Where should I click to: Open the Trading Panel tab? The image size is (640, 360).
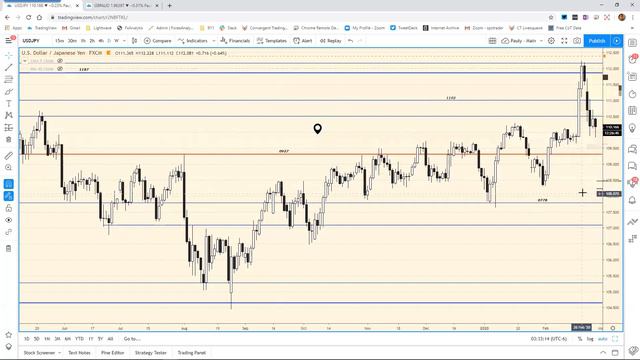(191, 353)
